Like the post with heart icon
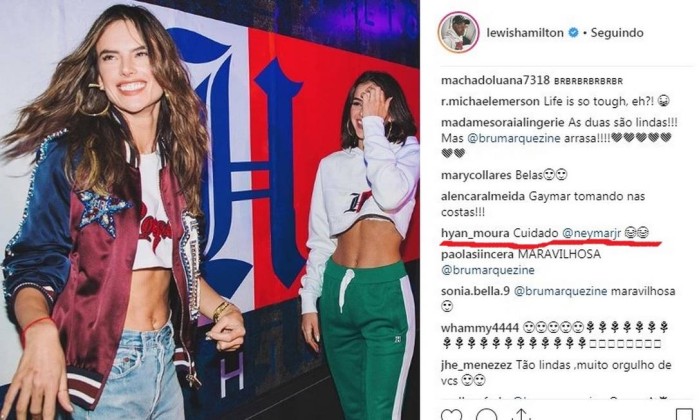699x420 pixels. pyautogui.click(x=451, y=415)
